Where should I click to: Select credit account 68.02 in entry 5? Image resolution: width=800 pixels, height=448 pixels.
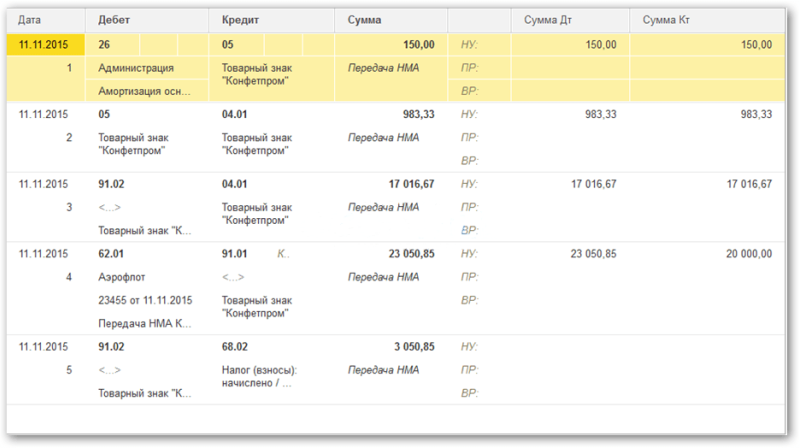click(x=234, y=347)
